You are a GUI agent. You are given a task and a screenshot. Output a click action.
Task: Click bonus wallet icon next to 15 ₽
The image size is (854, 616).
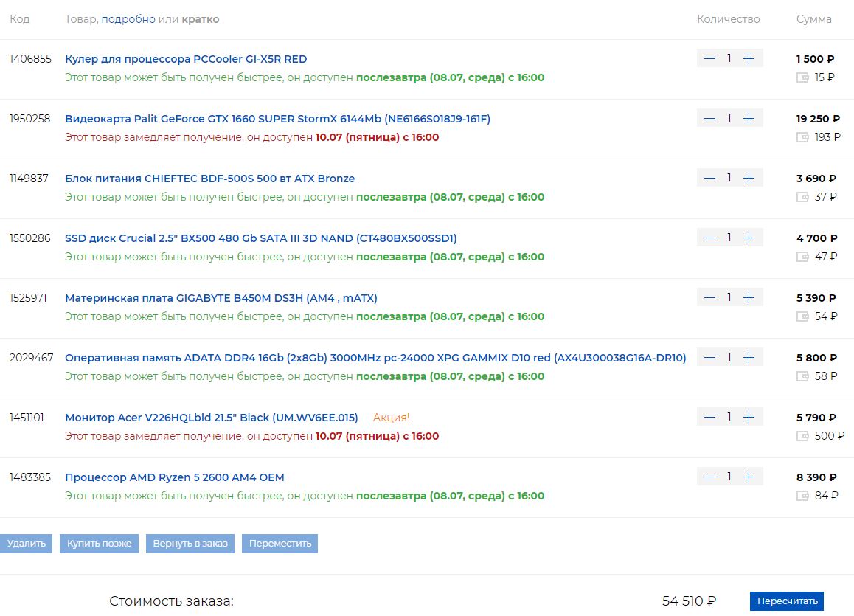[x=802, y=77]
